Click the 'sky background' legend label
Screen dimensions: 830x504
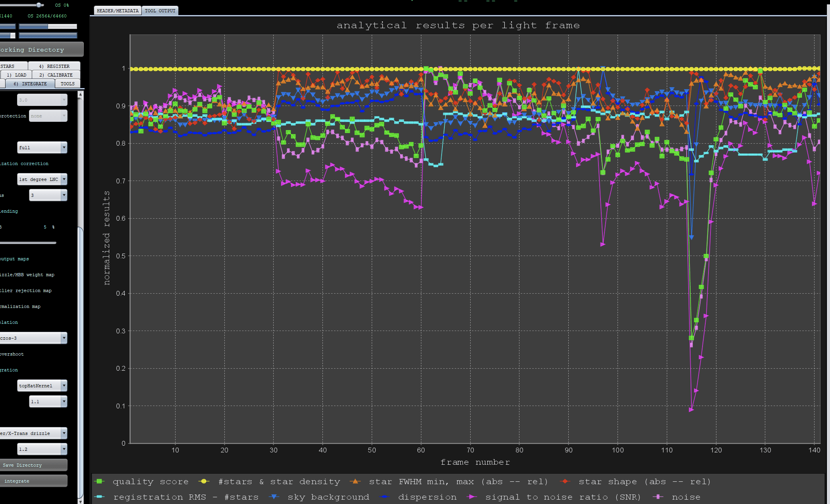click(x=328, y=497)
